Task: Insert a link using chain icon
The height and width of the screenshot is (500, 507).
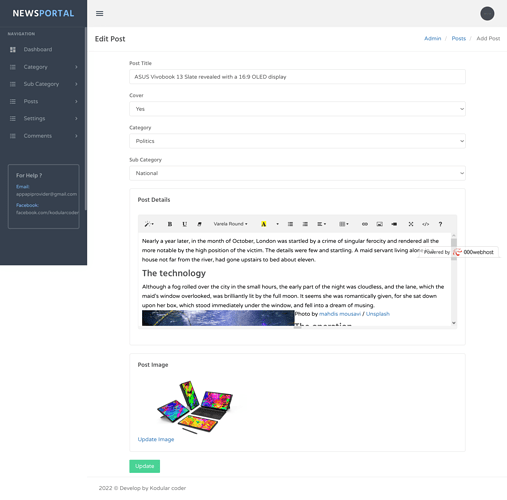Action: click(365, 224)
